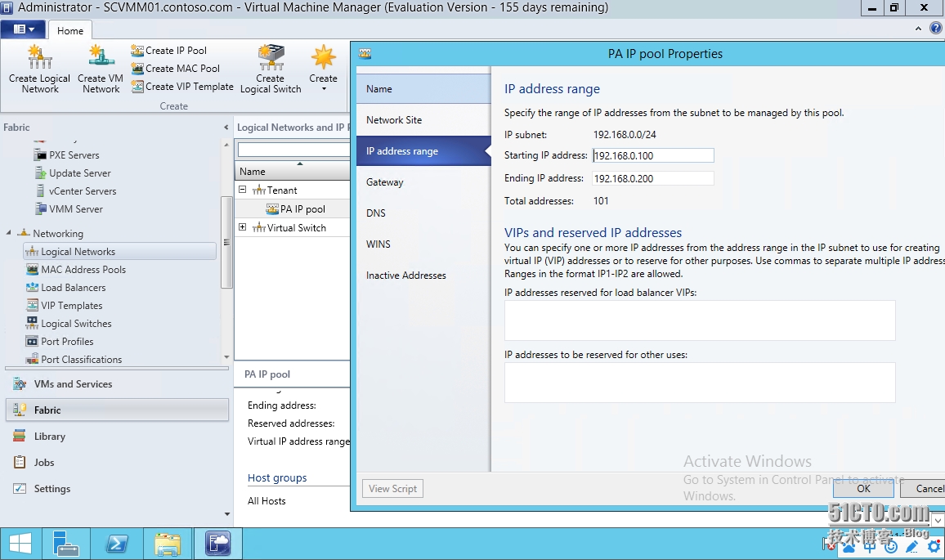Click OK in PA IP pool Properties
Screen dimensions: 945x560
pyautogui.click(x=863, y=489)
